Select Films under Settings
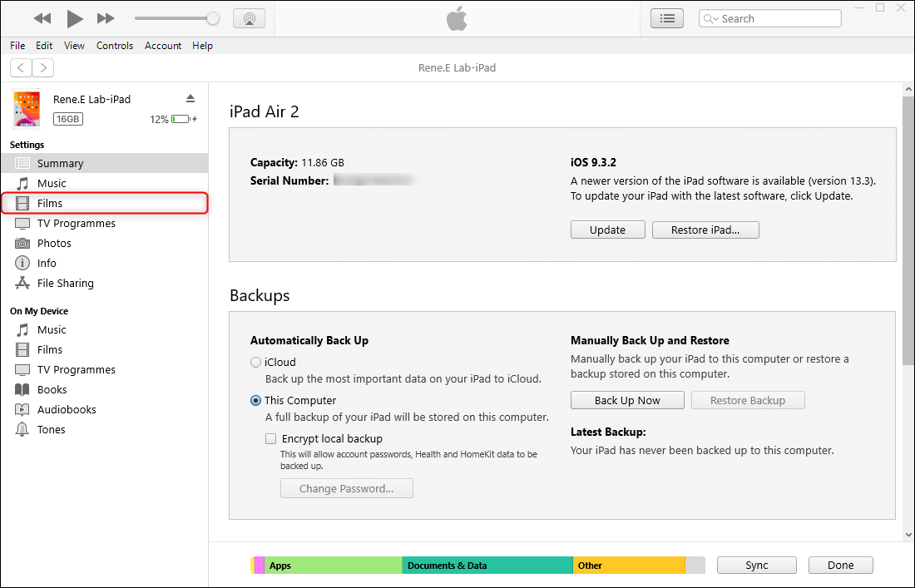The height and width of the screenshot is (588, 915). [x=105, y=203]
